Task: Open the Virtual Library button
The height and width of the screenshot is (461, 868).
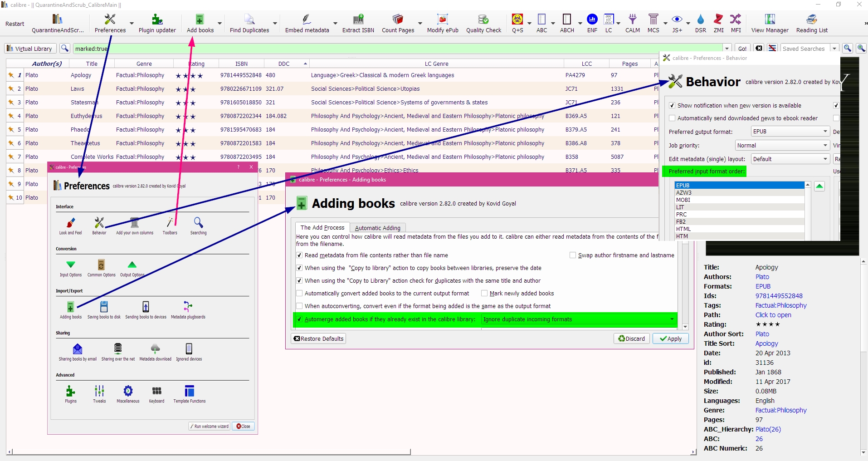Action: 30,49
